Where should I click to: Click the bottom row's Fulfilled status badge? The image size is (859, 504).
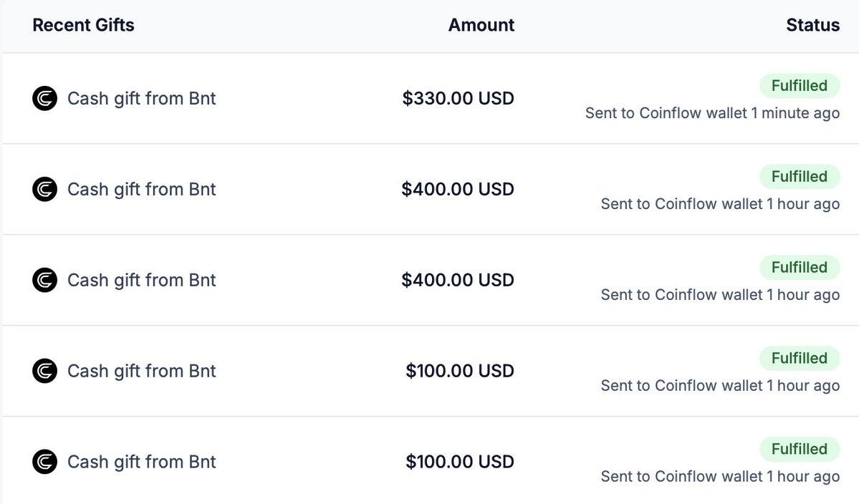coord(800,450)
